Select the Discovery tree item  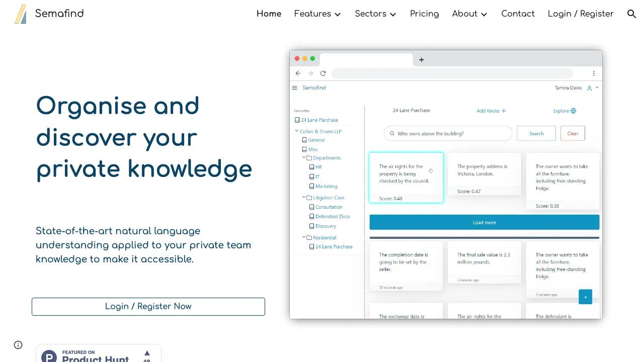point(326,226)
